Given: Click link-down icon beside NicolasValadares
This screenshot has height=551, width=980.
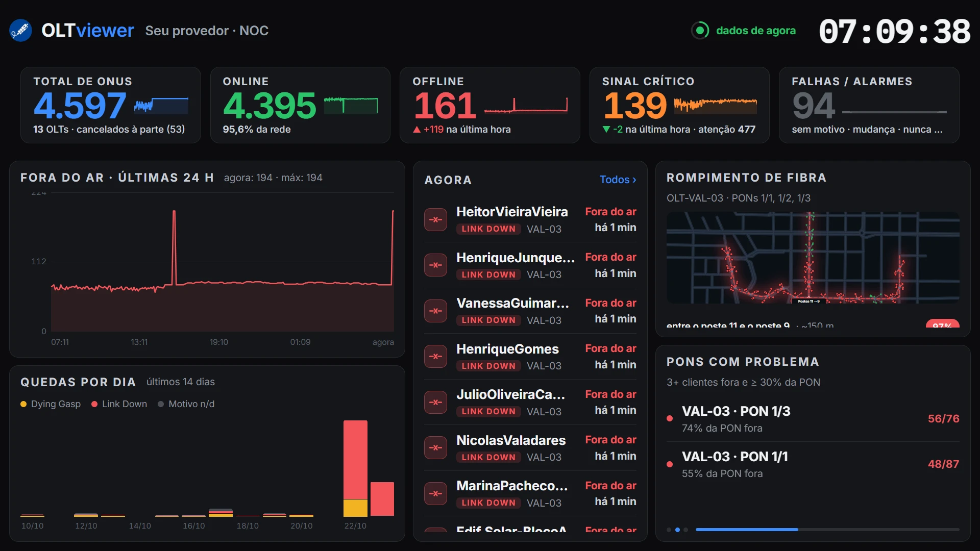Looking at the screenshot, I should point(435,448).
